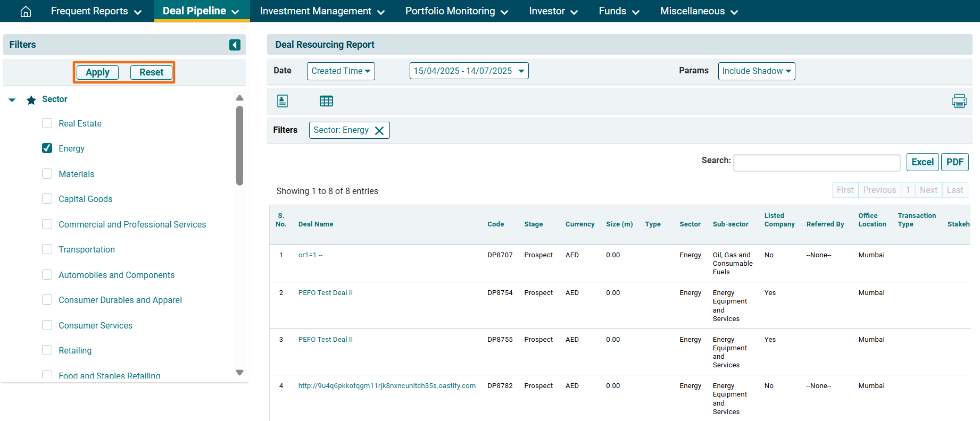
Task: Export the report to Excel
Action: tap(922, 162)
